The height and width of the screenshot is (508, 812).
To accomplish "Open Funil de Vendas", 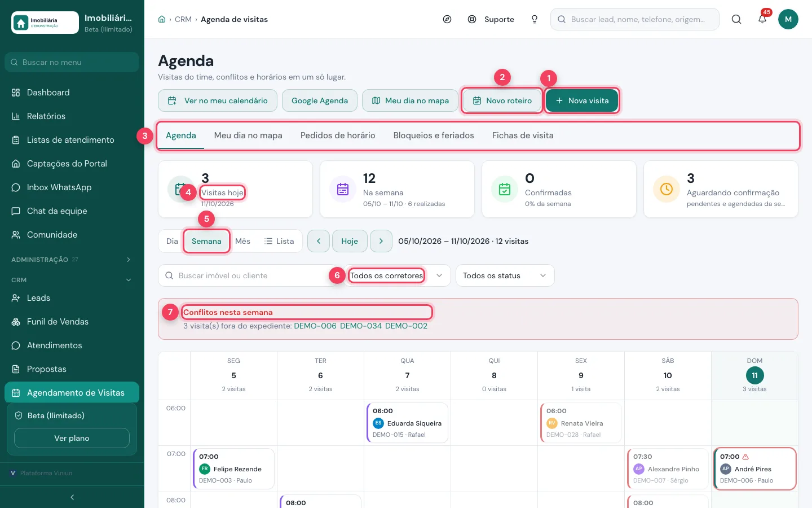I will tap(72, 322).
